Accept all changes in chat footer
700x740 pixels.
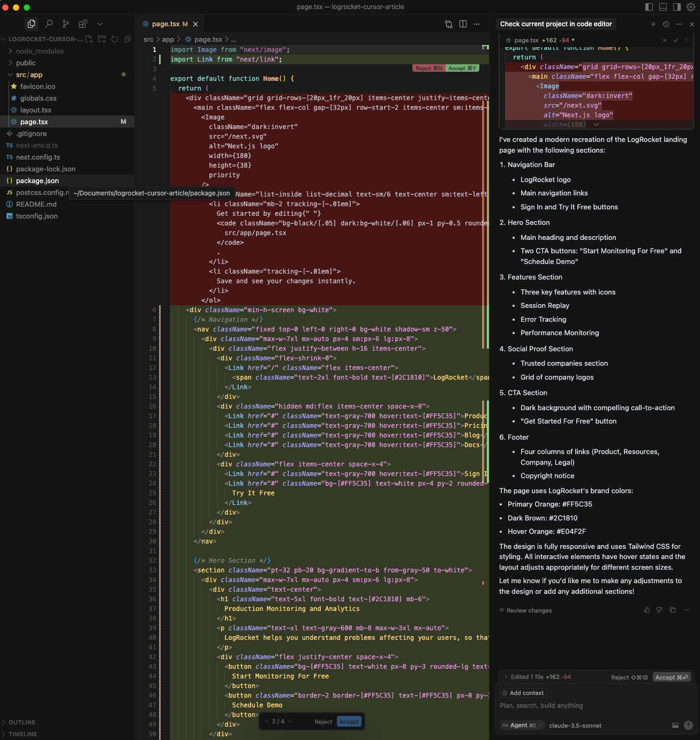(672, 677)
